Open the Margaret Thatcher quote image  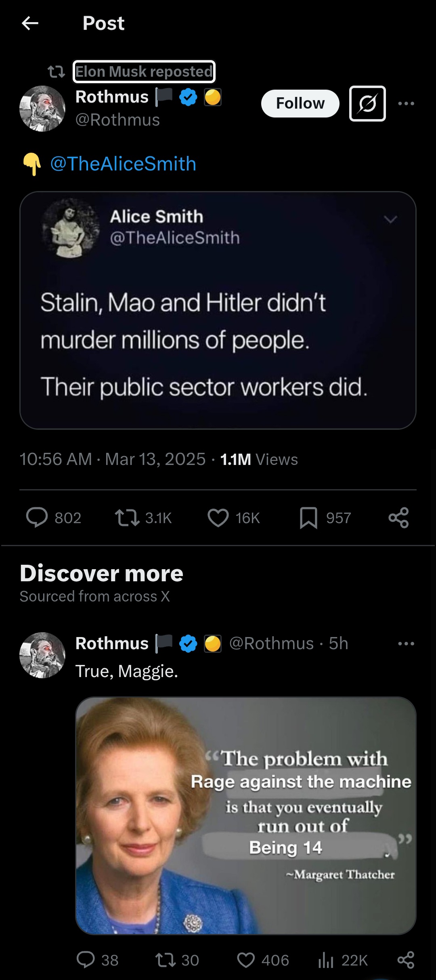point(245,815)
